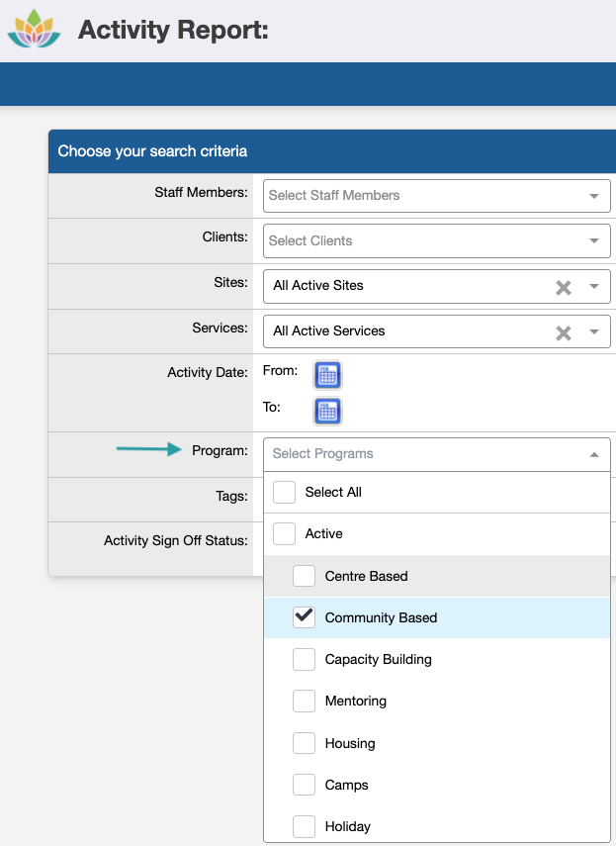Screen dimensions: 616x846
Task: Check the Mentoring program checkbox
Action: click(x=304, y=701)
